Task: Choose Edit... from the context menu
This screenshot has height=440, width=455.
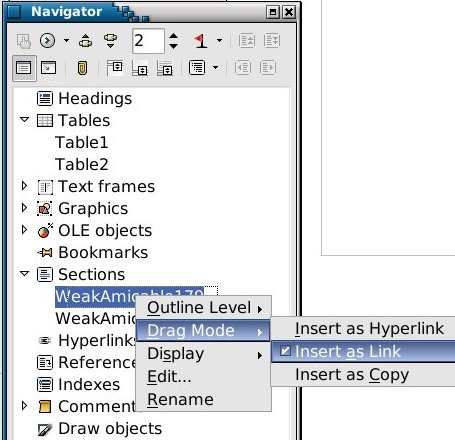Action: coord(204,377)
